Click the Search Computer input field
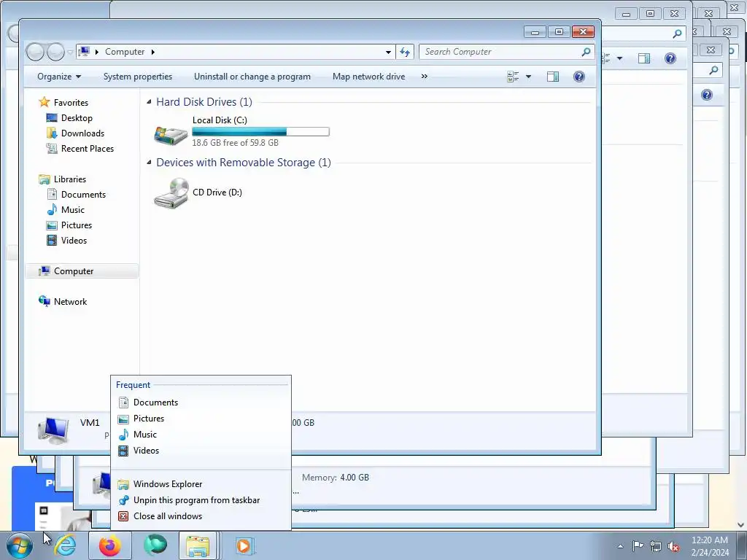This screenshot has width=747, height=560. click(500, 52)
